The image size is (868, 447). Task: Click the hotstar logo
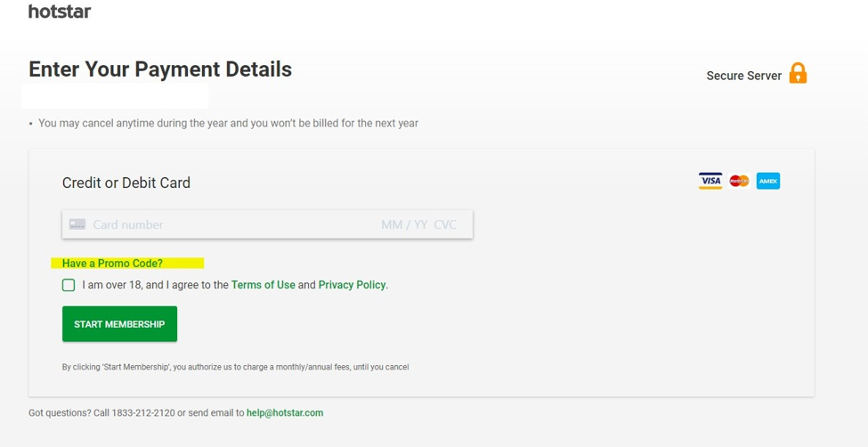click(x=59, y=12)
